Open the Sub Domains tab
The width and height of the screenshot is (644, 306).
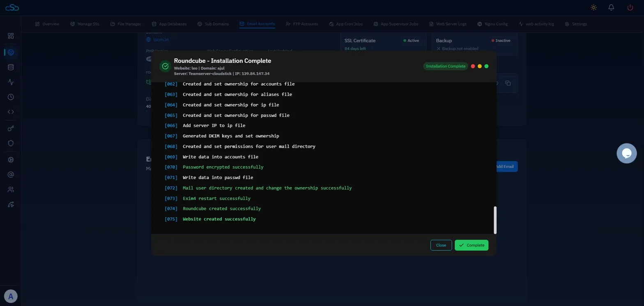coord(213,24)
